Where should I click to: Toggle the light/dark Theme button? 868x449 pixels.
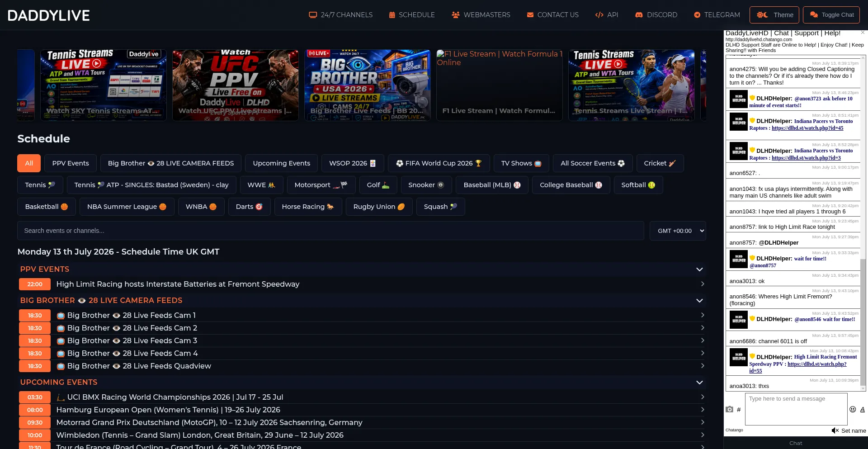coord(774,15)
